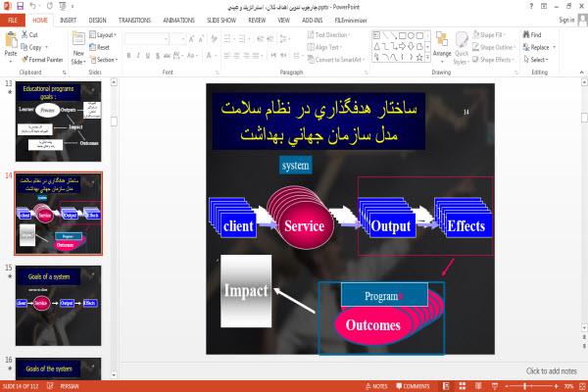This screenshot has width=588, height=392.
Task: Open COMMENTS from the status bar
Action: point(413,386)
